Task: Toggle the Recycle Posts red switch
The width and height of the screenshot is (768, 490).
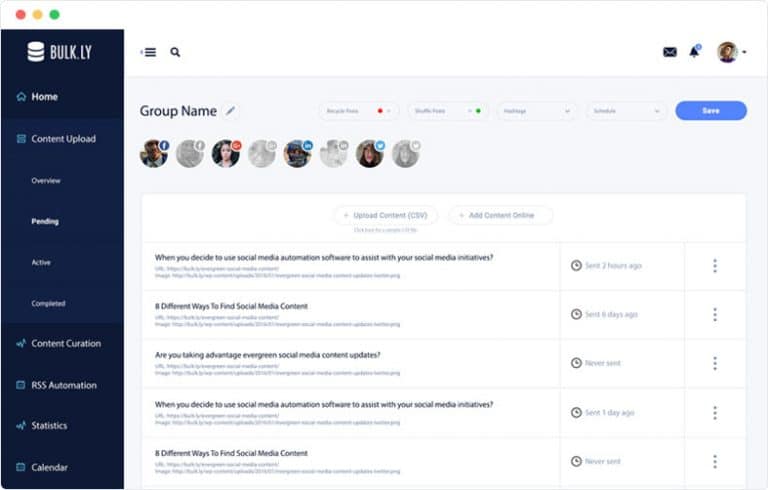Action: coord(380,111)
